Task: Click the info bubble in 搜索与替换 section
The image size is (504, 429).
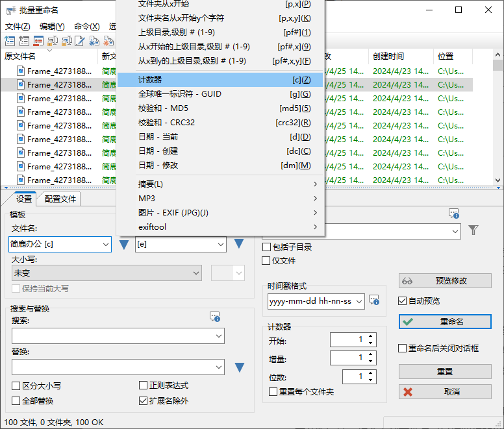Action: click(215, 316)
